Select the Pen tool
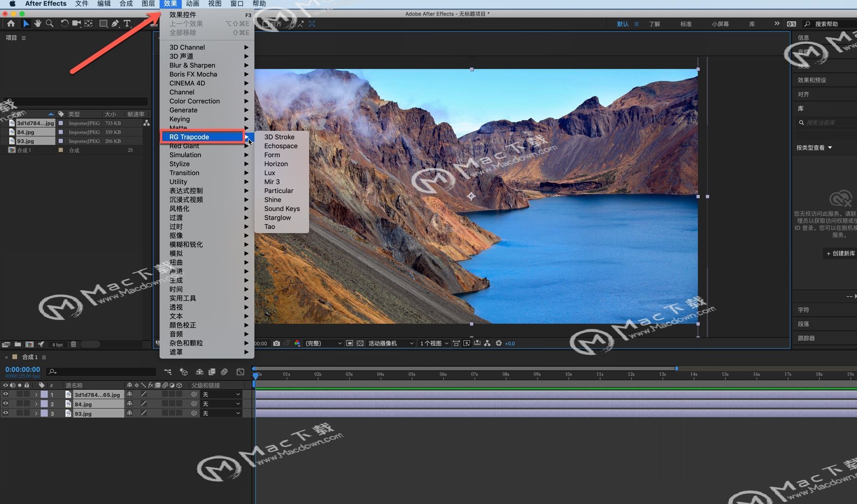This screenshot has width=857, height=504. 115,24
